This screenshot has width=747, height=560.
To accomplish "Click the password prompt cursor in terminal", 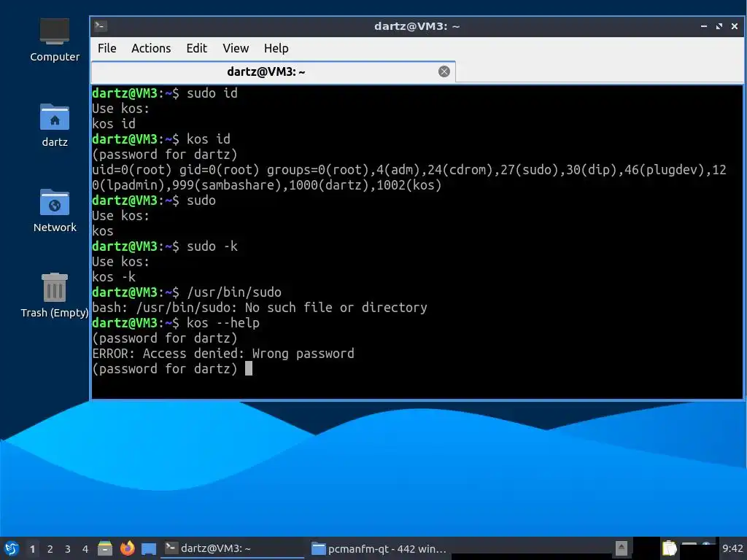I will pos(249,368).
